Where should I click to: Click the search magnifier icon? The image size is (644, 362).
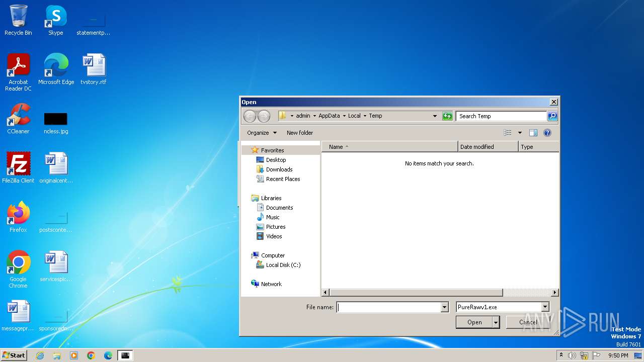[552, 116]
